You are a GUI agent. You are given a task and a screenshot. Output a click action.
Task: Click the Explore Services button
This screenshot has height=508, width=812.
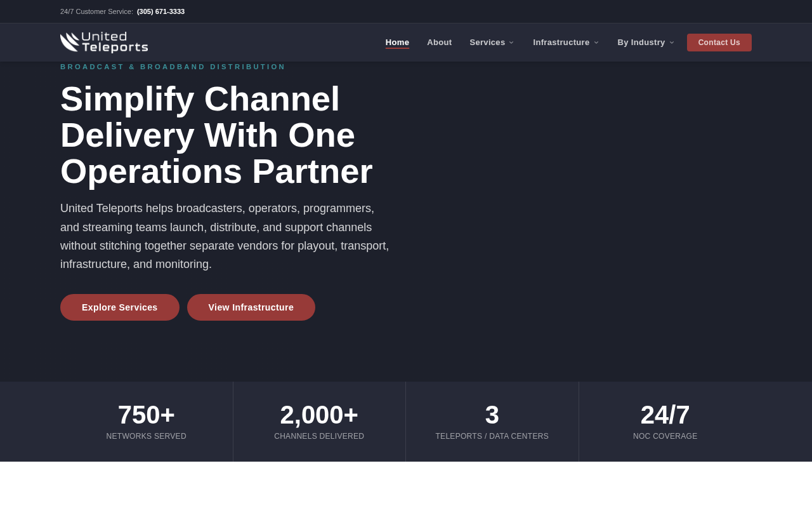point(120,307)
